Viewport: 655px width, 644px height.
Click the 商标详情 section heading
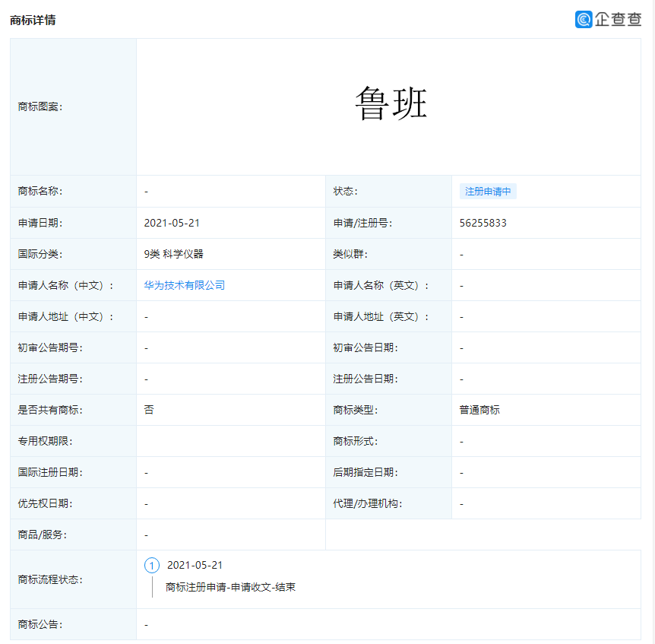pyautogui.click(x=33, y=20)
